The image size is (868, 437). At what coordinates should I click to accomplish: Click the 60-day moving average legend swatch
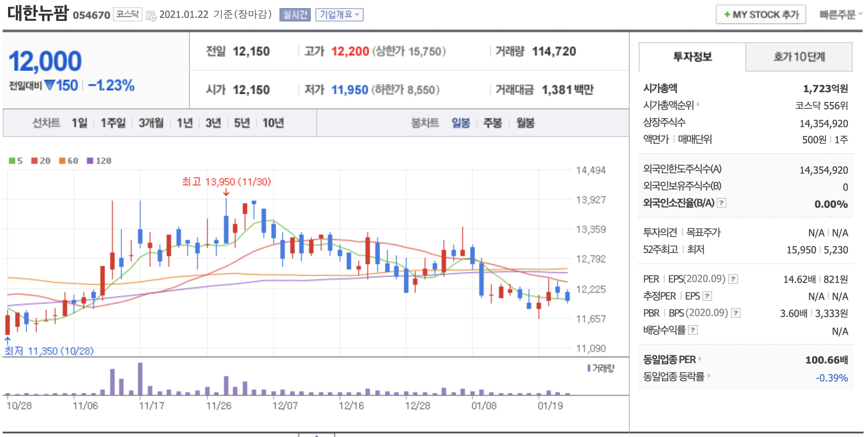click(x=62, y=161)
